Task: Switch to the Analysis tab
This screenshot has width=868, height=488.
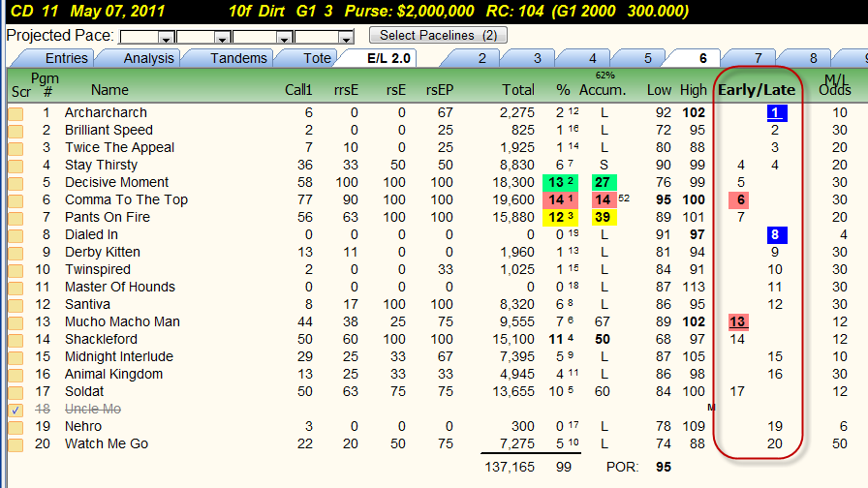Action: click(148, 58)
